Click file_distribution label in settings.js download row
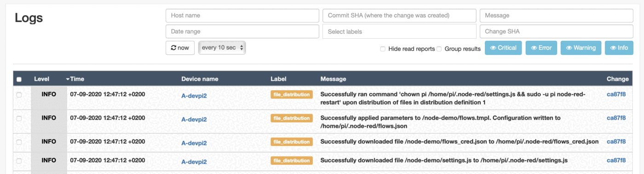The height and width of the screenshot is (174, 644). tap(292, 161)
